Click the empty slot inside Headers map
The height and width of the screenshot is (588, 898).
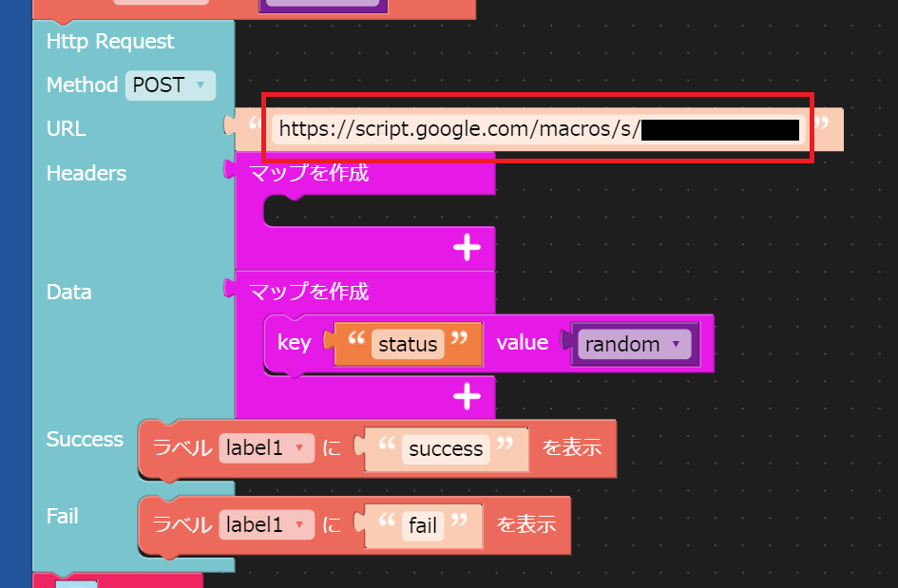pos(380,214)
